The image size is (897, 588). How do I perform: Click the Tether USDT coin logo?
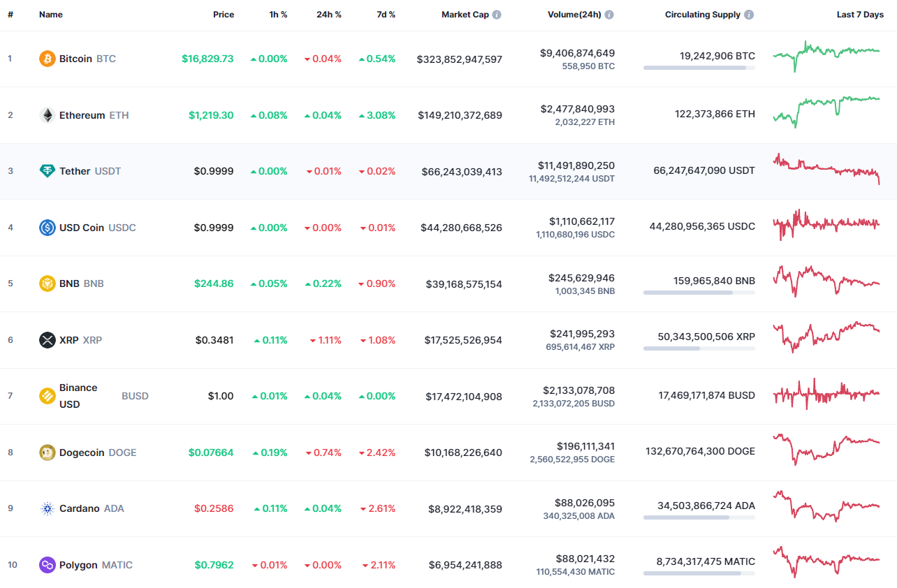(47, 170)
